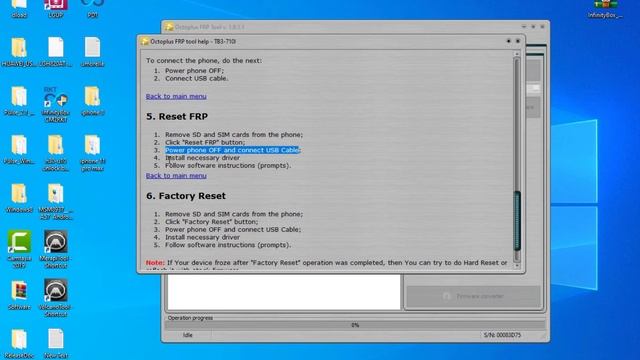Screen dimensions: 640x360
Task: Click Install necessary driver under Factory Reset
Action: pyautogui.click(x=202, y=237)
